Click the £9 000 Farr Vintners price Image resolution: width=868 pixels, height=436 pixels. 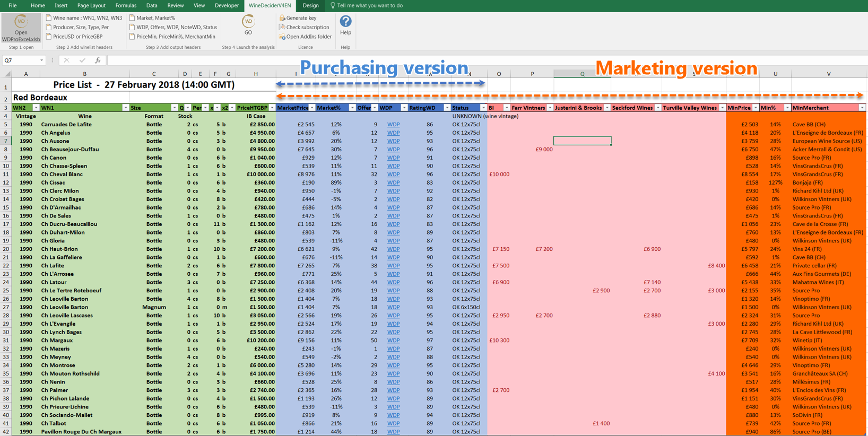click(x=544, y=150)
